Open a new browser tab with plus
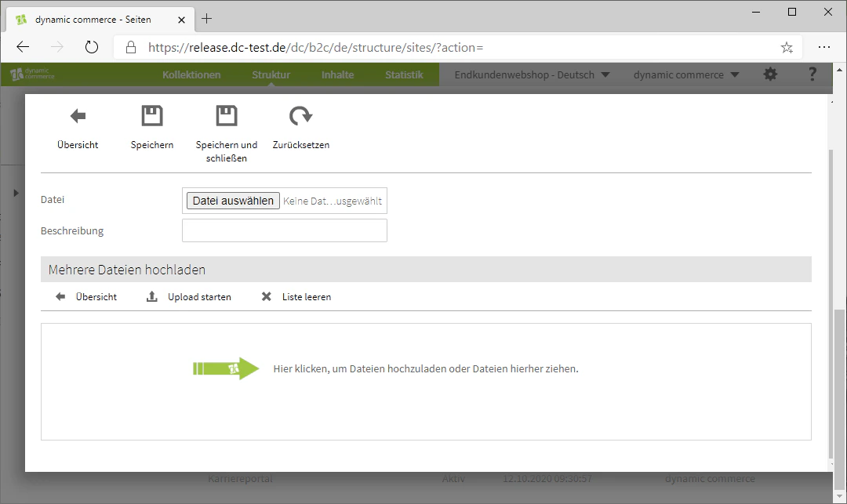 [x=206, y=19]
